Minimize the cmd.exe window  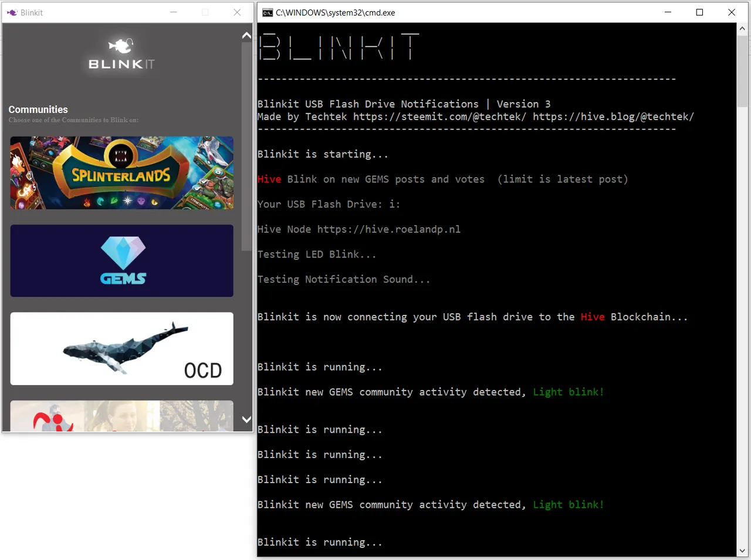[668, 12]
